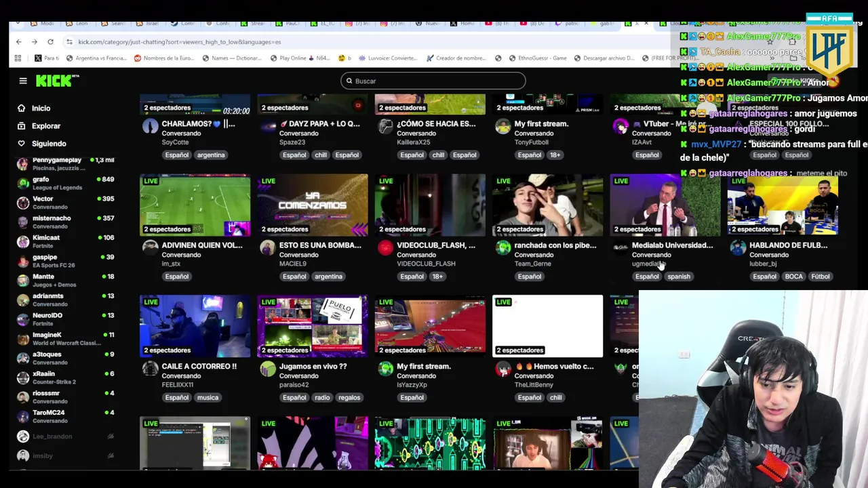Click the TaroMC24 sidebar channel
Screen dimensions: 868x488
(x=65, y=416)
